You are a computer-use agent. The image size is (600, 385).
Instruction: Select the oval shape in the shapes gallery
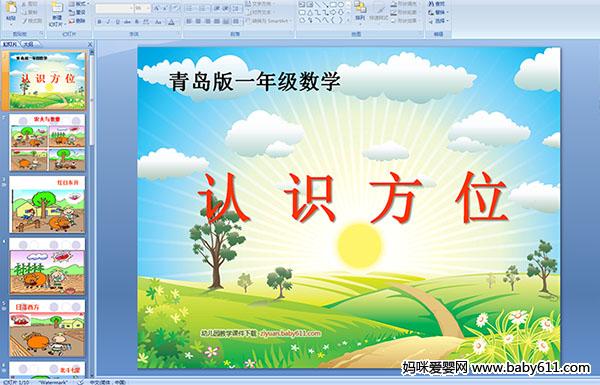point(341,4)
